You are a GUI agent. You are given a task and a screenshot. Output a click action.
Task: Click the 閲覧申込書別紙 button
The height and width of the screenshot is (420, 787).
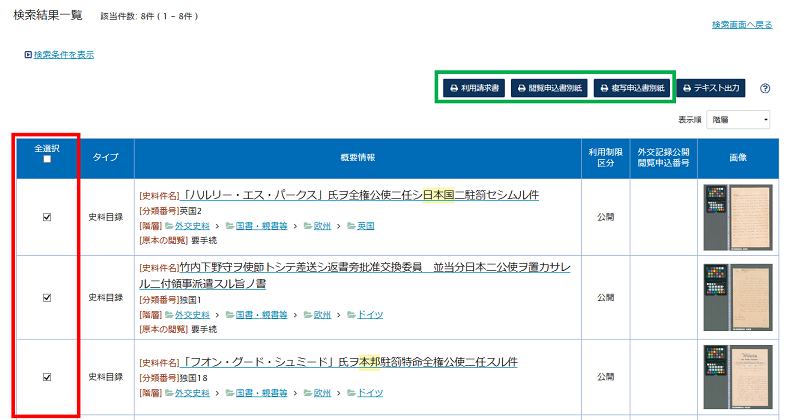coord(550,88)
